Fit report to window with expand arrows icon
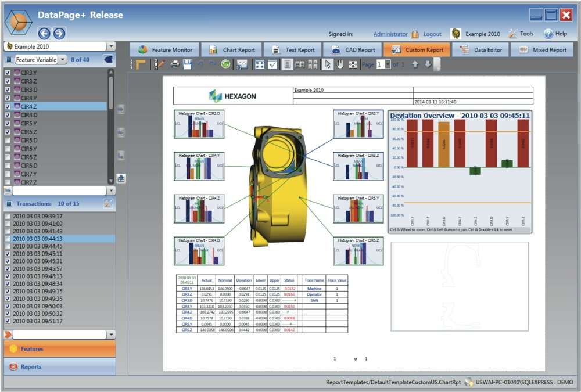 click(260, 64)
